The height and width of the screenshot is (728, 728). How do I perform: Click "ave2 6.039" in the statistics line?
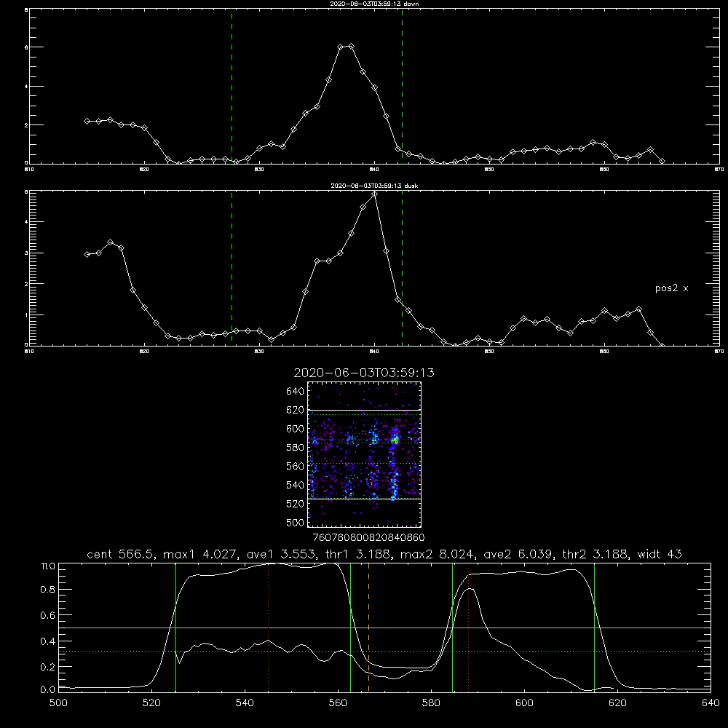pyautogui.click(x=518, y=554)
